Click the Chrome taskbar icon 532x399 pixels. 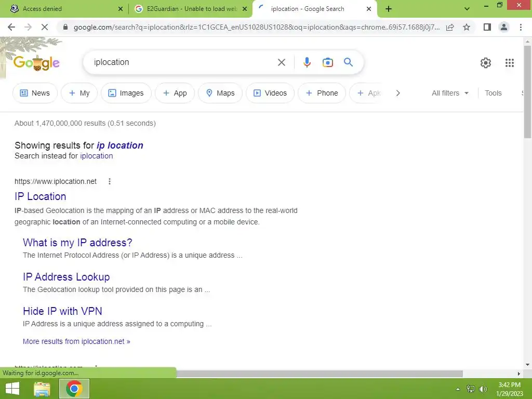[x=74, y=389]
